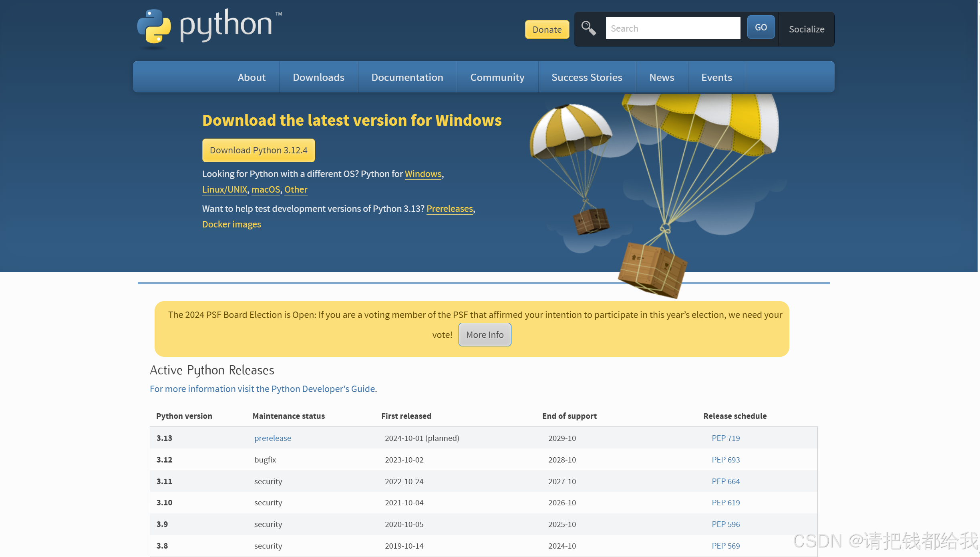Click the 'Active Python Releases' heading

pos(212,370)
